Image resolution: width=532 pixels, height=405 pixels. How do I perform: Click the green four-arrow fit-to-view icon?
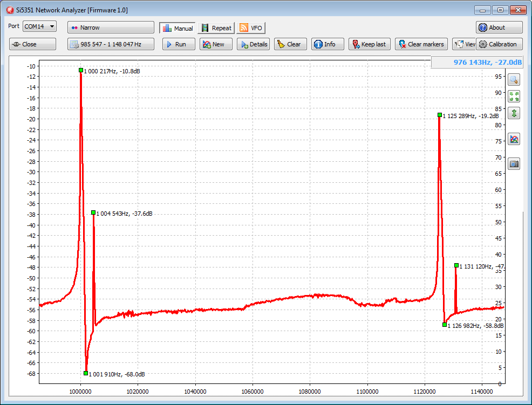[514, 97]
